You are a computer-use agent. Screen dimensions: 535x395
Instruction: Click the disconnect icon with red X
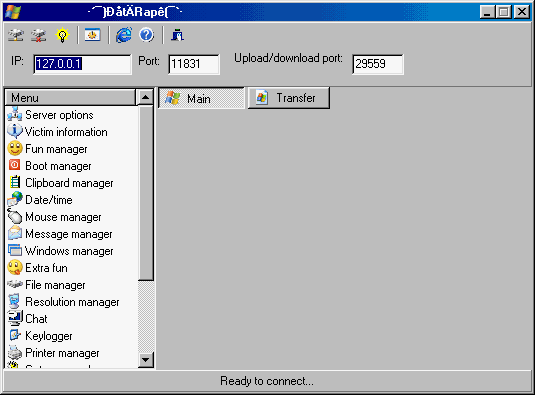[39, 35]
